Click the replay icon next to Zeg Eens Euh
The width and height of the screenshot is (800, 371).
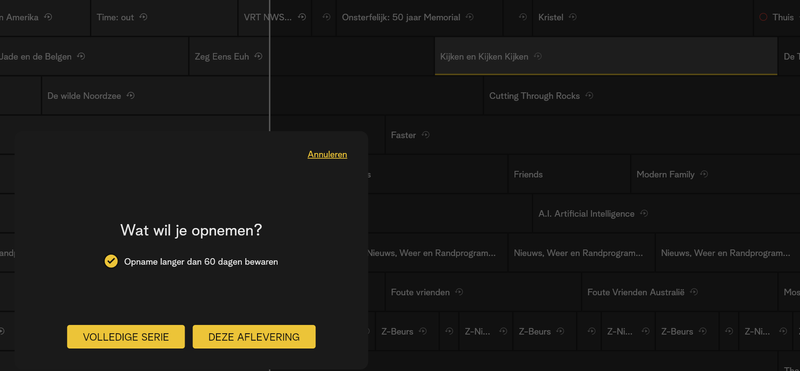coord(259,56)
